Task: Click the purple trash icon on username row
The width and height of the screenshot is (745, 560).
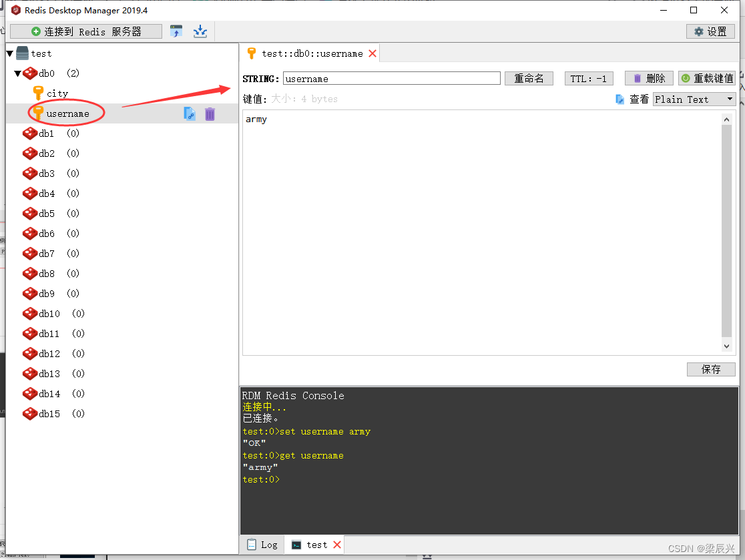Action: (210, 114)
